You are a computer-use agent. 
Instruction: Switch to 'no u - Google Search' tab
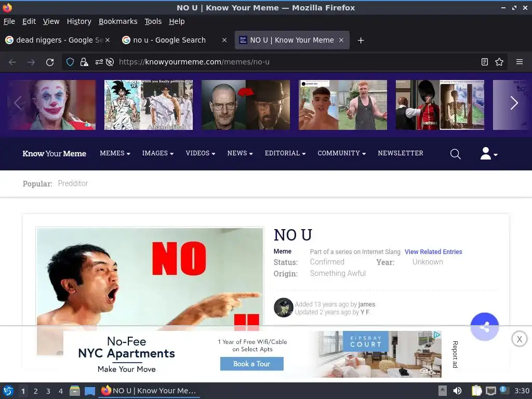(175, 40)
